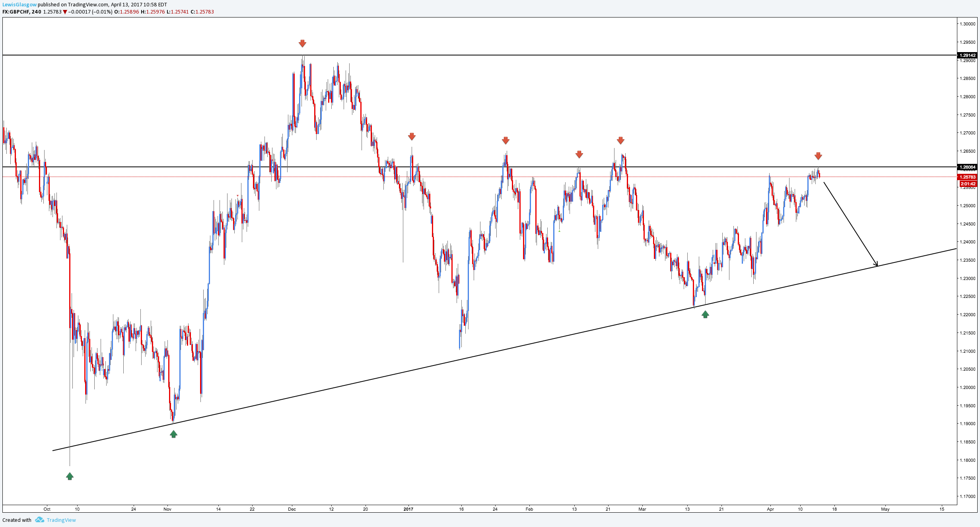The height and width of the screenshot is (527, 980).
Task: Select the green arrow below the October flash-crash low
Action: pyautogui.click(x=70, y=476)
